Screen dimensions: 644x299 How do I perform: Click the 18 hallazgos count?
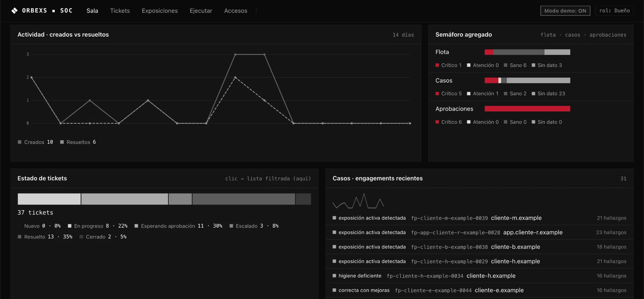click(611, 247)
